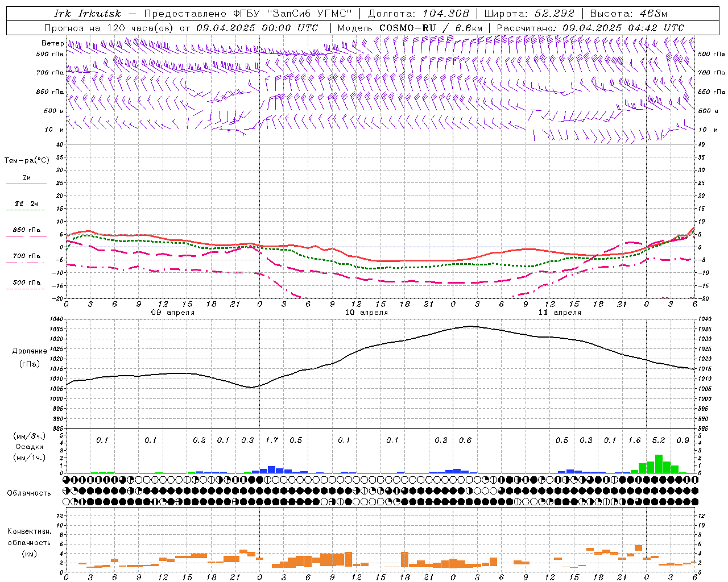Select the "Осадки" precipitation label
Viewport: 728px width, 582px height.
[29, 447]
